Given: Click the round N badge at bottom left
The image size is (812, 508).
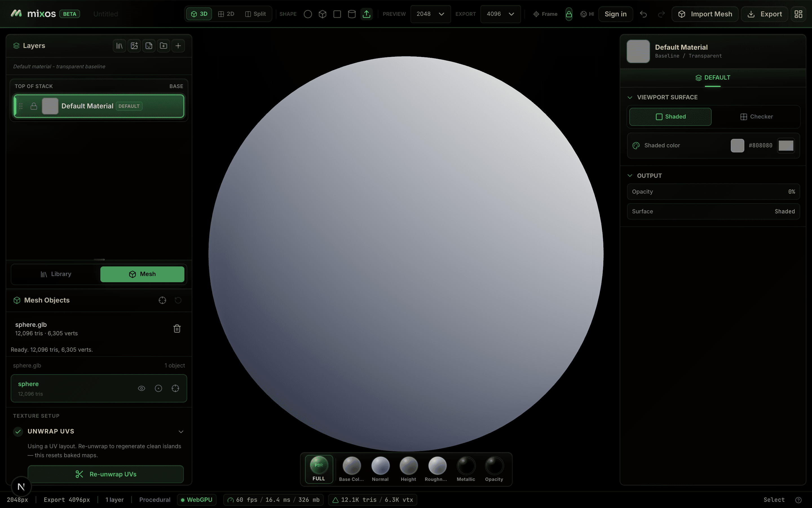Looking at the screenshot, I should [21, 487].
